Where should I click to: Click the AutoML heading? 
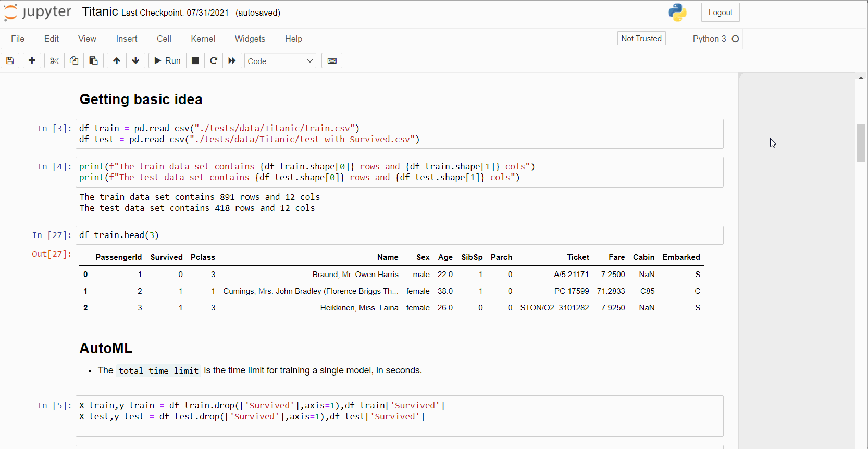coord(106,348)
